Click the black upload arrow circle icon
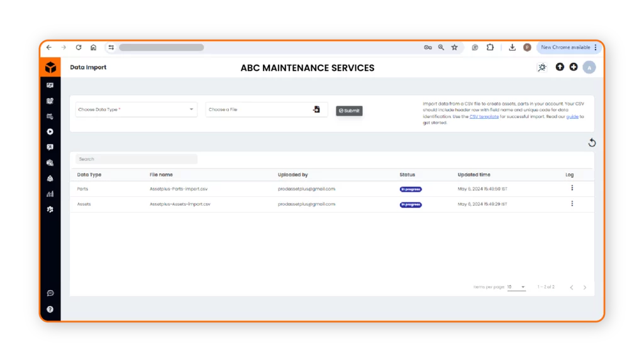This screenshot has width=644, height=362. (560, 67)
